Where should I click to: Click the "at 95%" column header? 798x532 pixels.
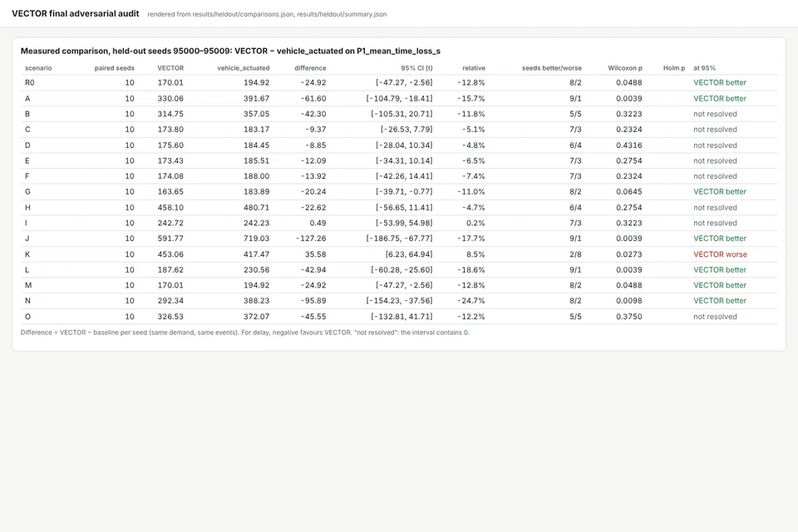(704, 67)
